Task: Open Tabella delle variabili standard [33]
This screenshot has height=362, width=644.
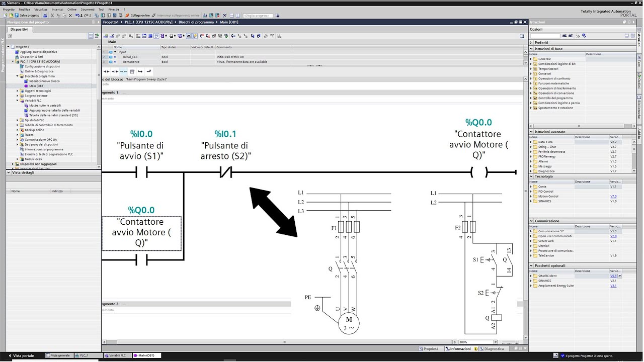Action: [x=53, y=115]
